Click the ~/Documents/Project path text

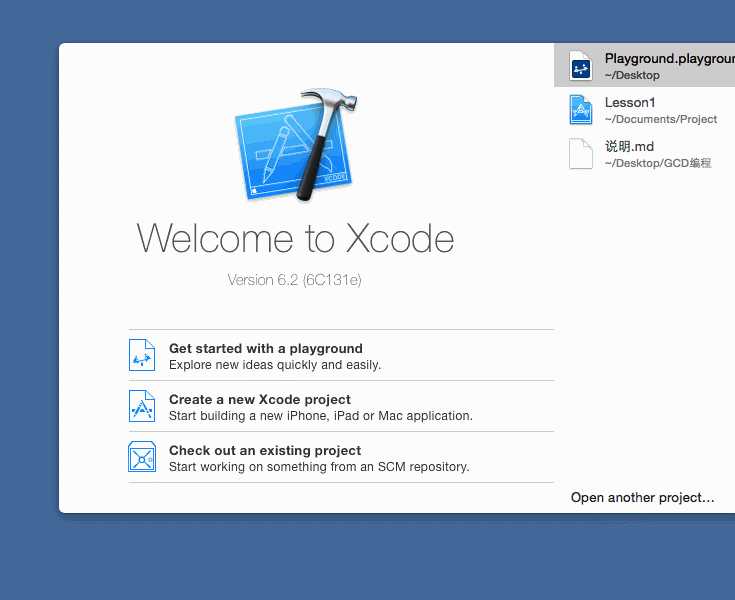[660, 119]
